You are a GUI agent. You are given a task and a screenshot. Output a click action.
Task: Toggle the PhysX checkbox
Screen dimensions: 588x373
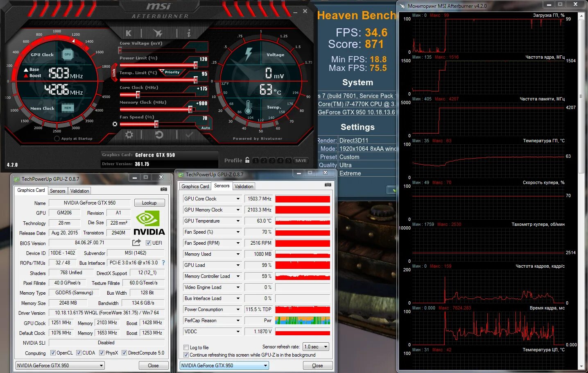pos(102,353)
